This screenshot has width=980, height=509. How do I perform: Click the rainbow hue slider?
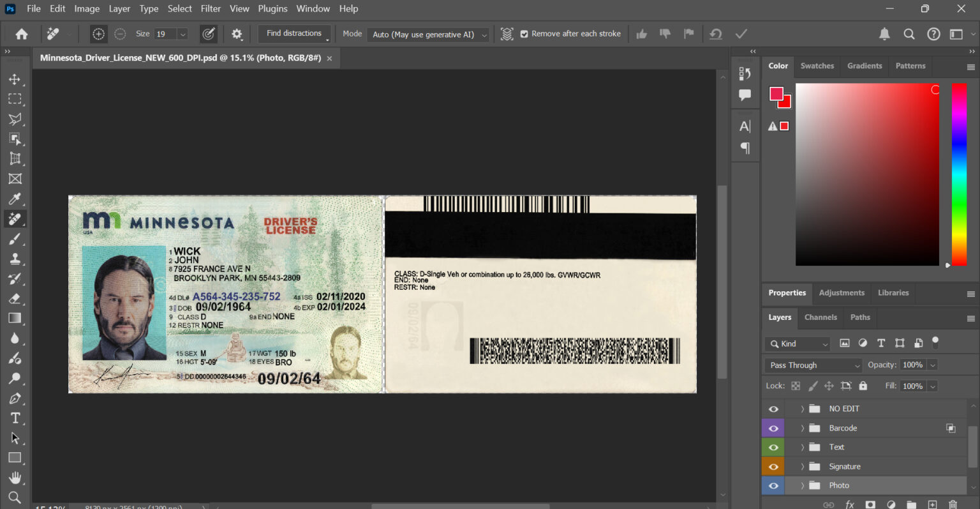(x=959, y=174)
